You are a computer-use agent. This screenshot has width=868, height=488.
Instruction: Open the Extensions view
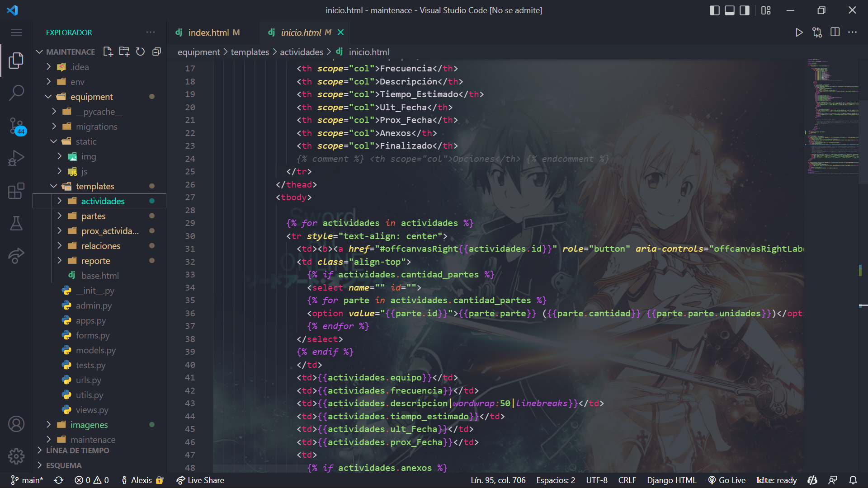coord(16,191)
